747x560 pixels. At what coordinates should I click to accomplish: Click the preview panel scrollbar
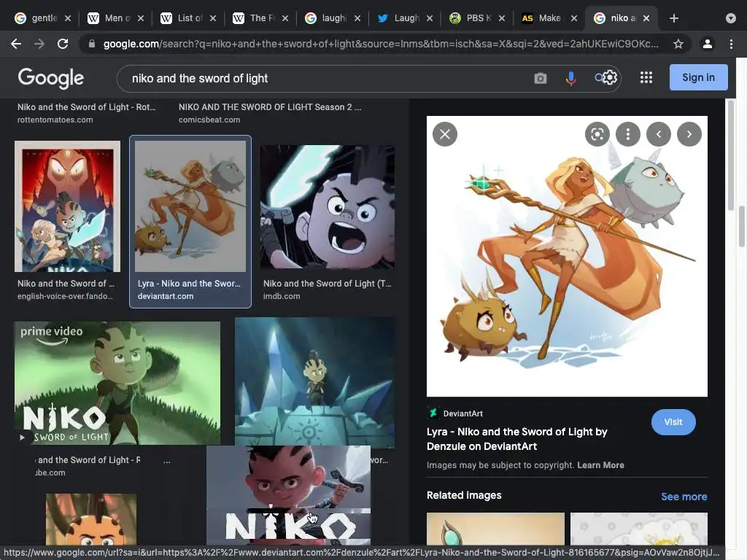[731, 155]
